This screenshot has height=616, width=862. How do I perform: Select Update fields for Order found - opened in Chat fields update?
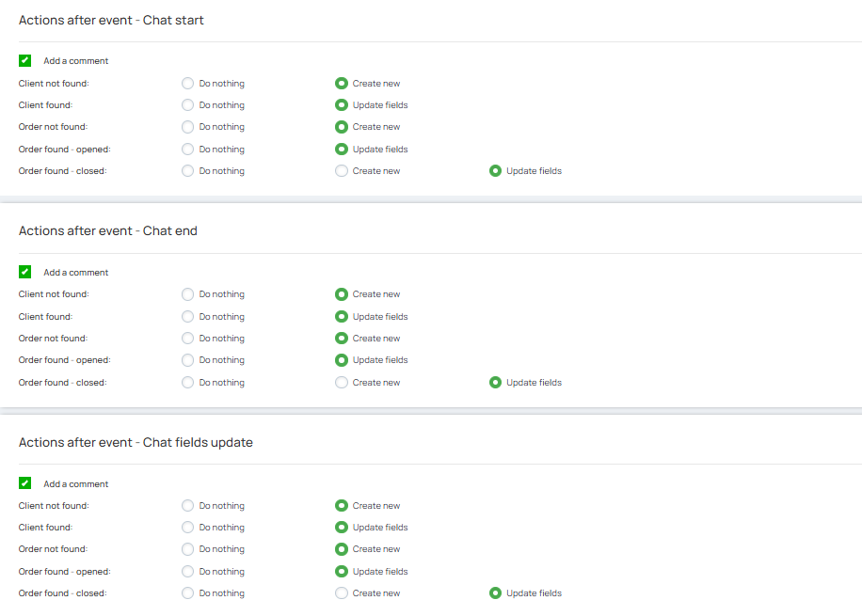pyautogui.click(x=342, y=572)
